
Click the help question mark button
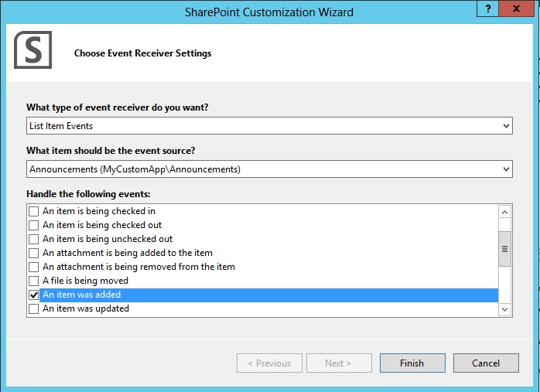[487, 9]
